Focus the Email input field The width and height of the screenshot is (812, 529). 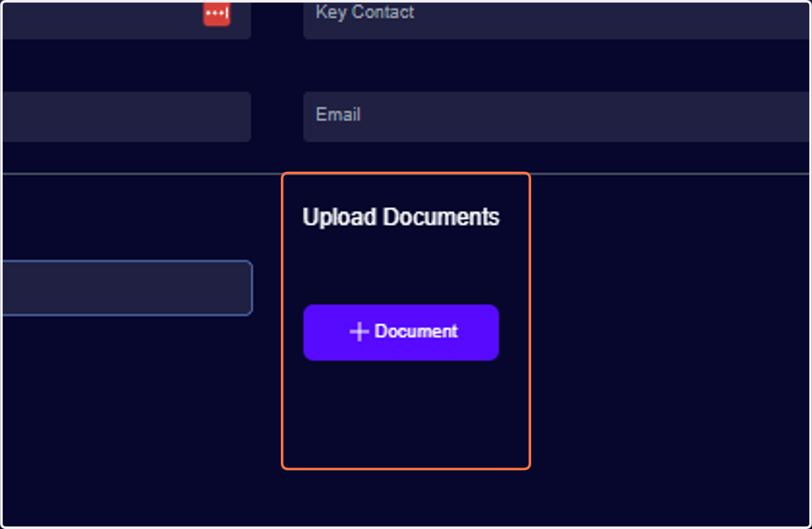[x=556, y=116]
